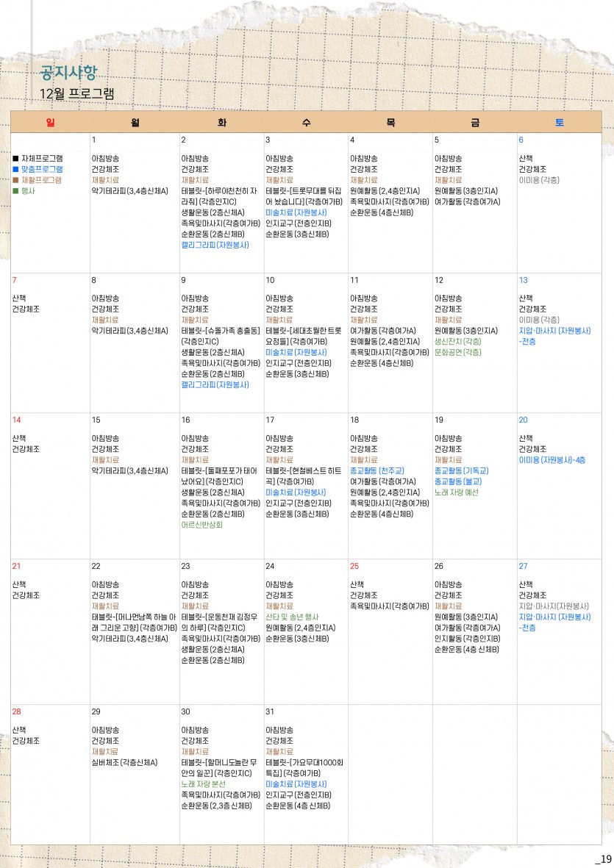Open the 산타 및 송년 행사 entry
The width and height of the screenshot is (614, 868).
(292, 617)
